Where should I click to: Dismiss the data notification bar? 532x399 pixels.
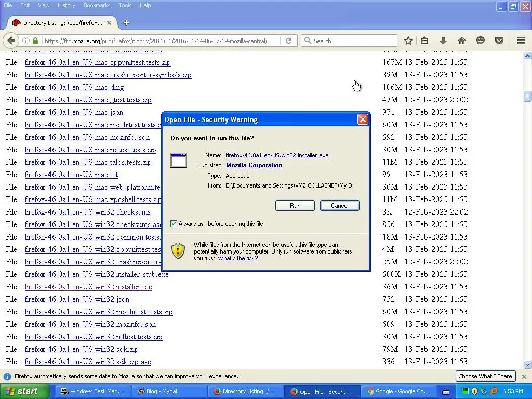[x=524, y=376]
